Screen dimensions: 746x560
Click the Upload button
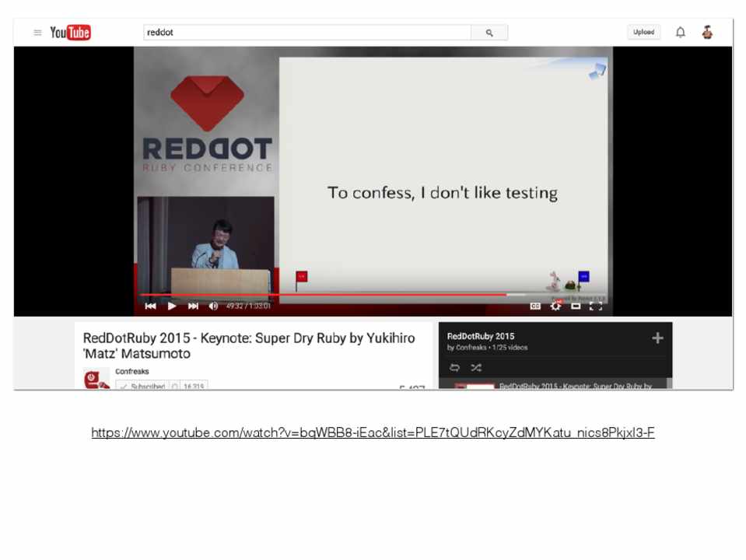coord(643,33)
